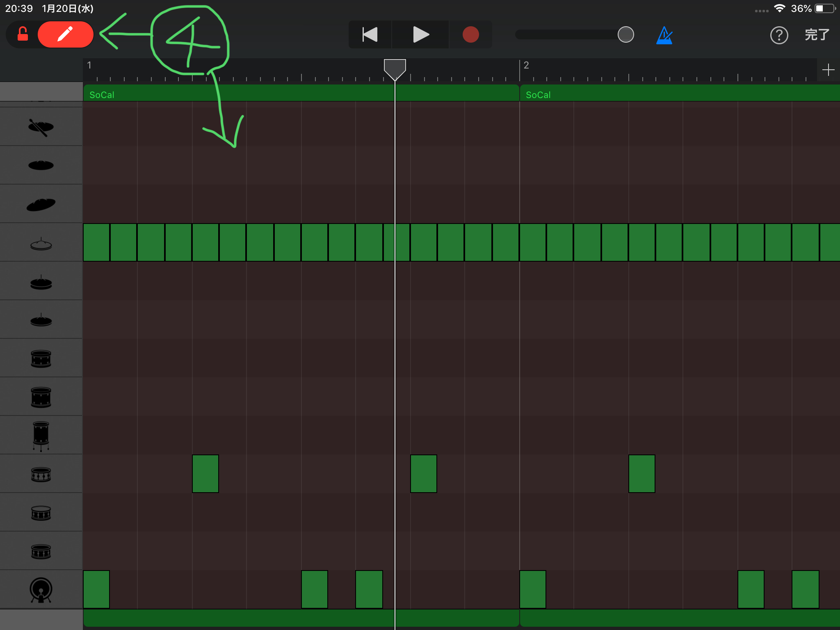
Task: Select kick note at start of bar 2
Action: coord(533,589)
